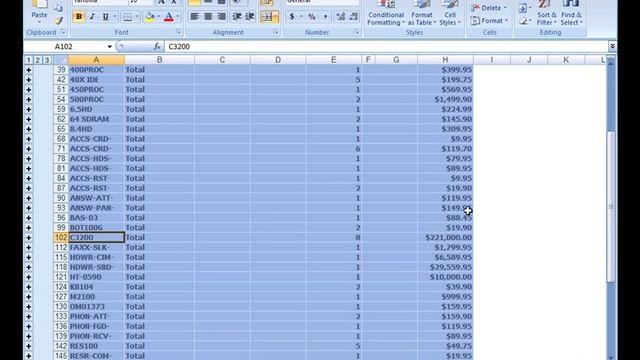Open Number format dialog launcher
The image size is (640, 360).
[x=356, y=32]
